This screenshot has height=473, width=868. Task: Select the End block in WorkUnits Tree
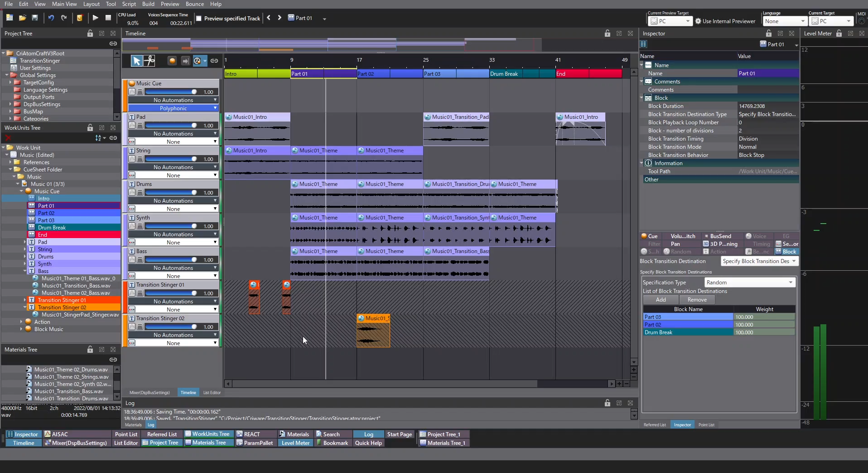[x=74, y=235]
